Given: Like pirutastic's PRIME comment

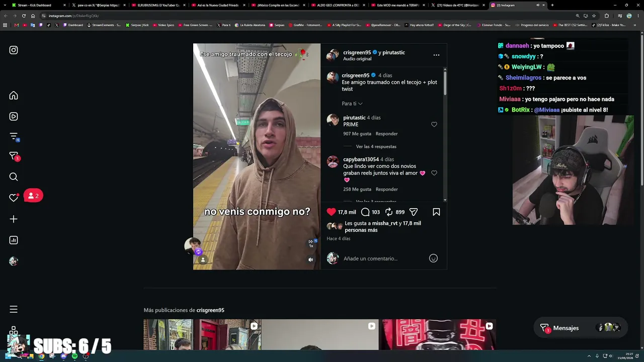Looking at the screenshot, I should click(434, 125).
